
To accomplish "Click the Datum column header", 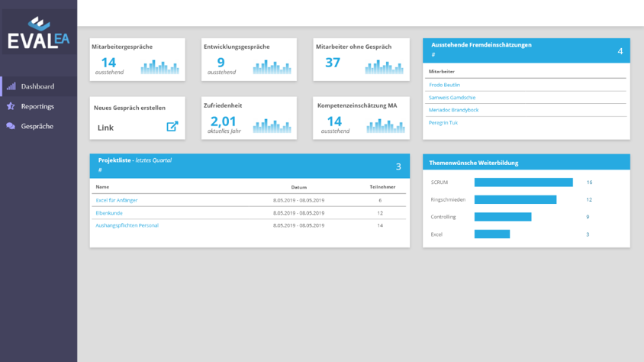I will pos(299,187).
